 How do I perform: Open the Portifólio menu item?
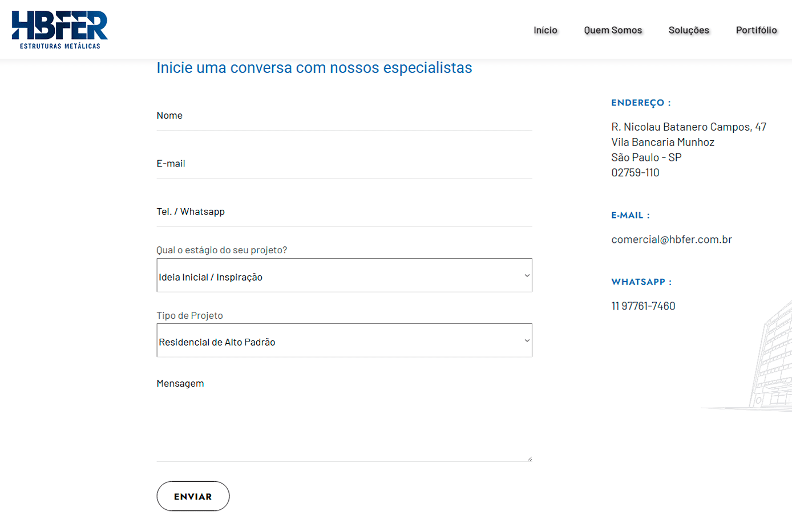pos(756,30)
